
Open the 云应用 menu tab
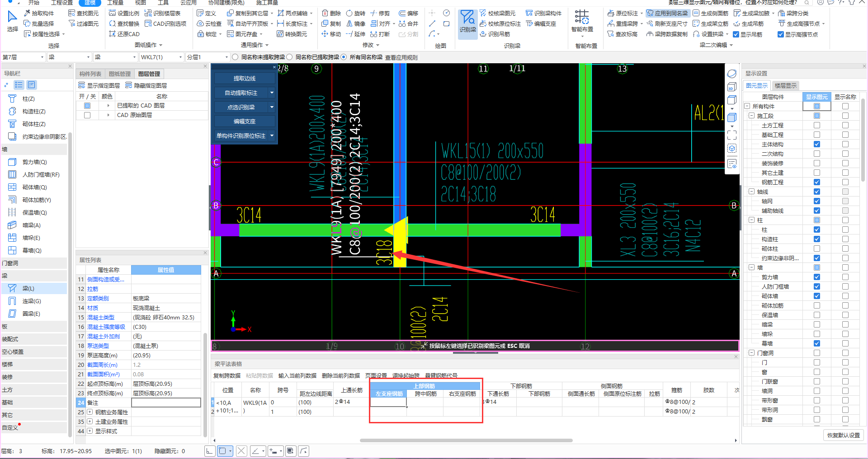pyautogui.click(x=189, y=3)
